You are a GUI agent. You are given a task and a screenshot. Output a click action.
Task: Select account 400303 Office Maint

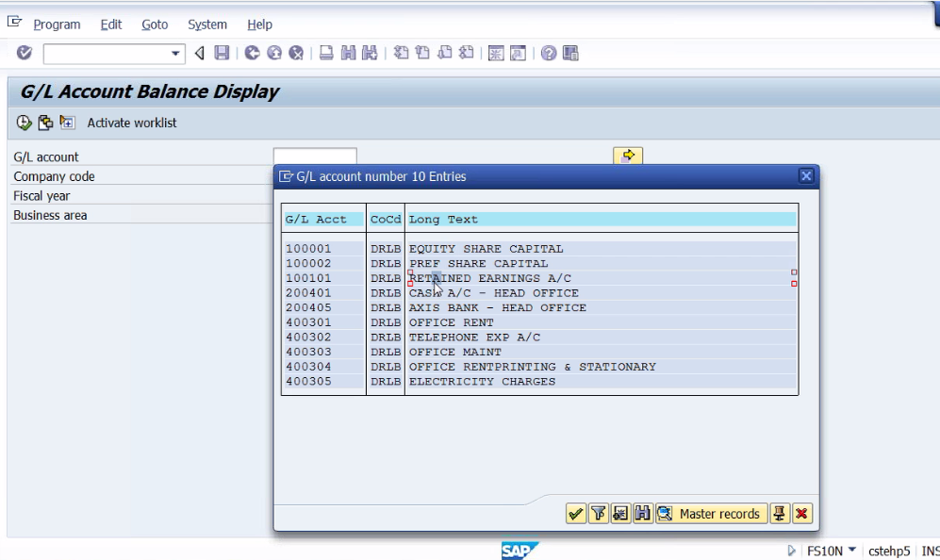point(539,352)
